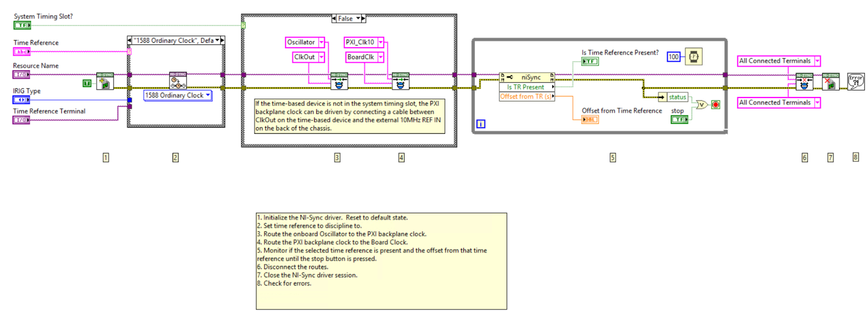Image resolution: width=868 pixels, height=312 pixels.
Task: Click the stop boolean terminal
Action: (679, 120)
